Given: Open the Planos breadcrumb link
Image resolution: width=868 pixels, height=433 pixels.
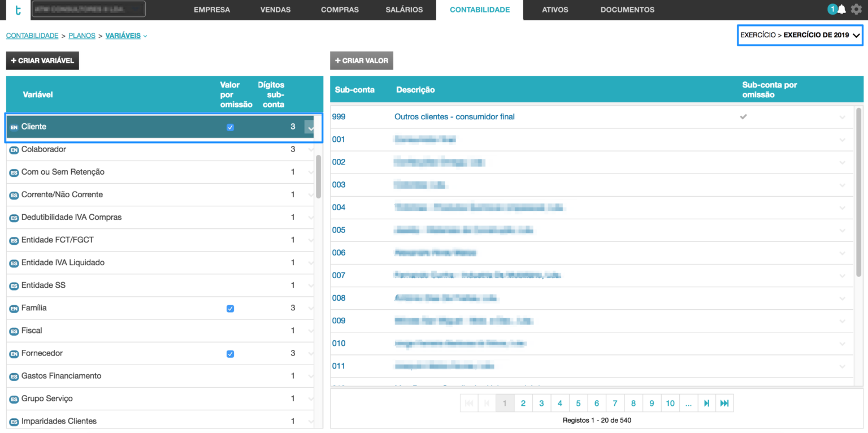Looking at the screenshot, I should click(x=82, y=36).
